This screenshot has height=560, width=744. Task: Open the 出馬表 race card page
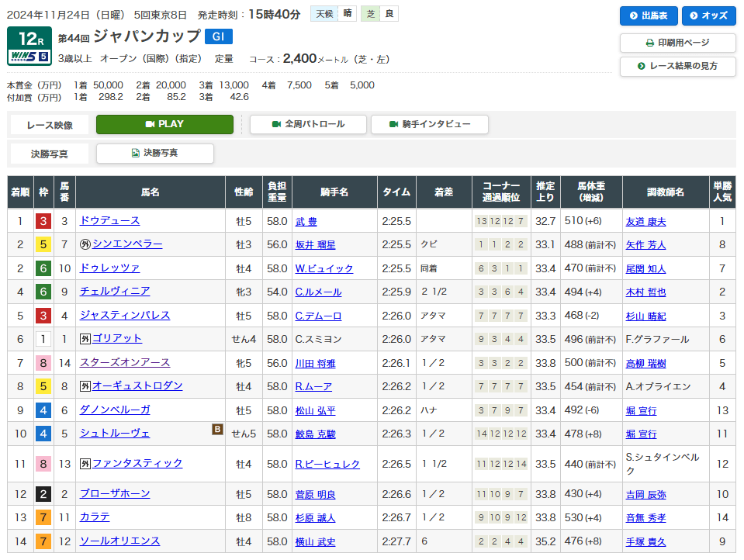[x=649, y=16]
